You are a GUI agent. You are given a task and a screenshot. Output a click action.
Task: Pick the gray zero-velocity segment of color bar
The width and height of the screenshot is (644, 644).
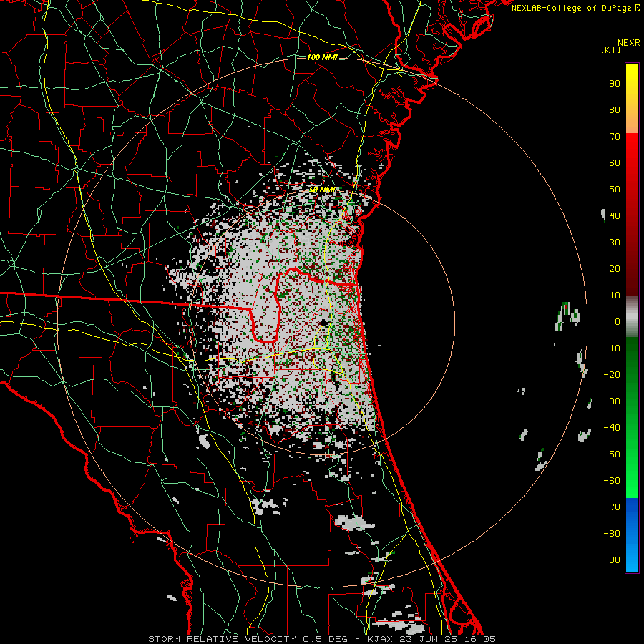[632, 317]
